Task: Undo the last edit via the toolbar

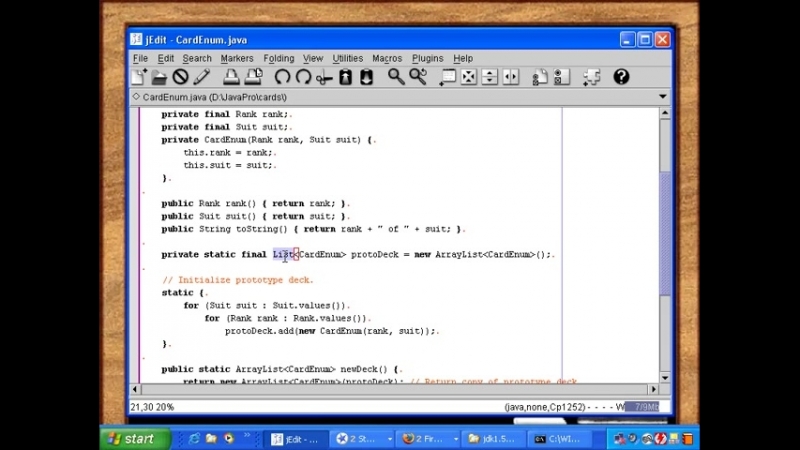Action: pyautogui.click(x=282, y=77)
